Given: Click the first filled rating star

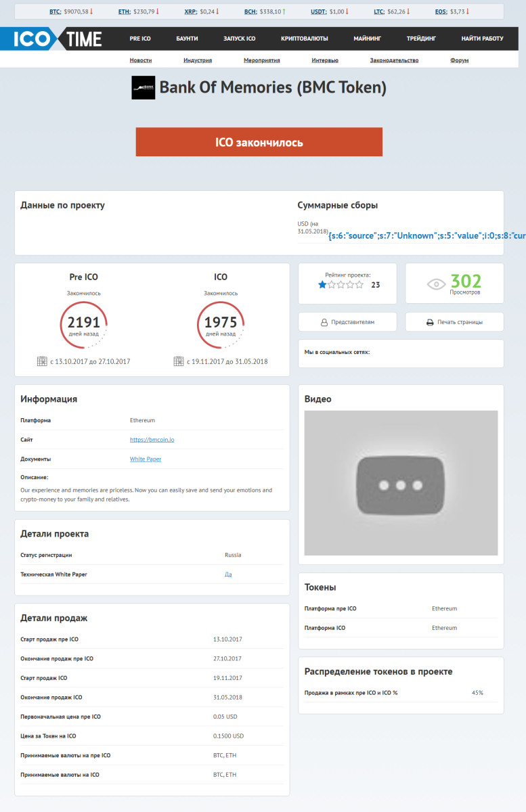Looking at the screenshot, I should pyautogui.click(x=322, y=285).
